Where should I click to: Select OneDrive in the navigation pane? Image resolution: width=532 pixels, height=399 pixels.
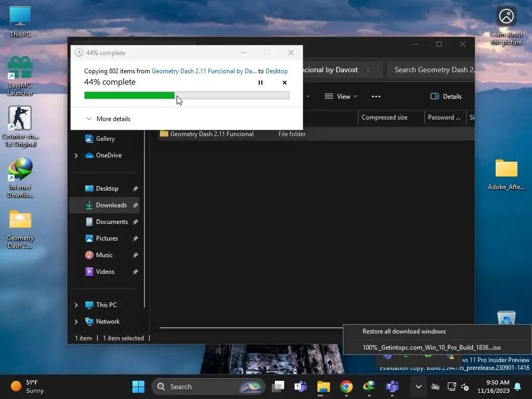pos(109,155)
